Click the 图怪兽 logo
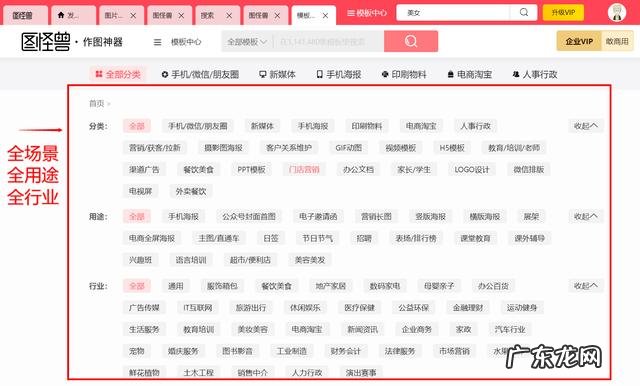This screenshot has height=386, width=640. click(46, 42)
